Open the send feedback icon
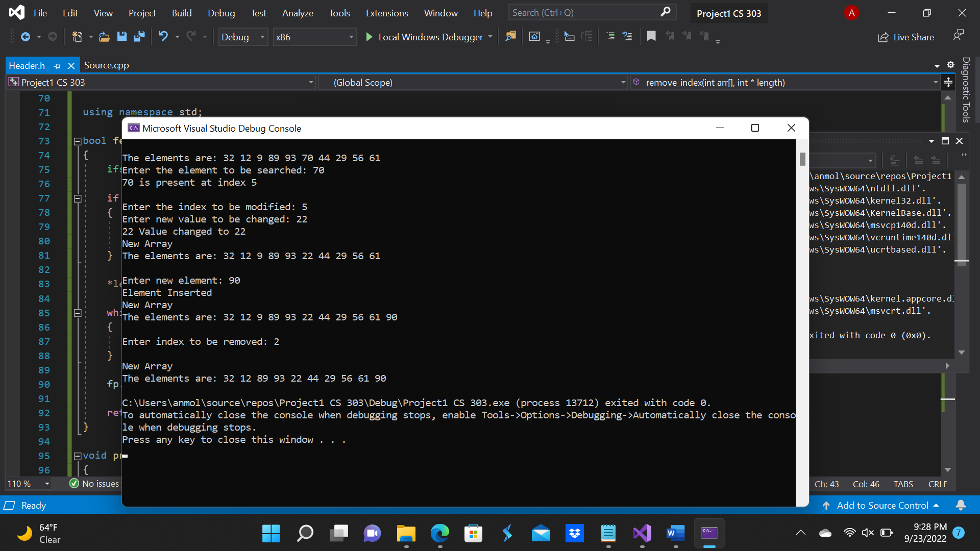 tap(959, 35)
